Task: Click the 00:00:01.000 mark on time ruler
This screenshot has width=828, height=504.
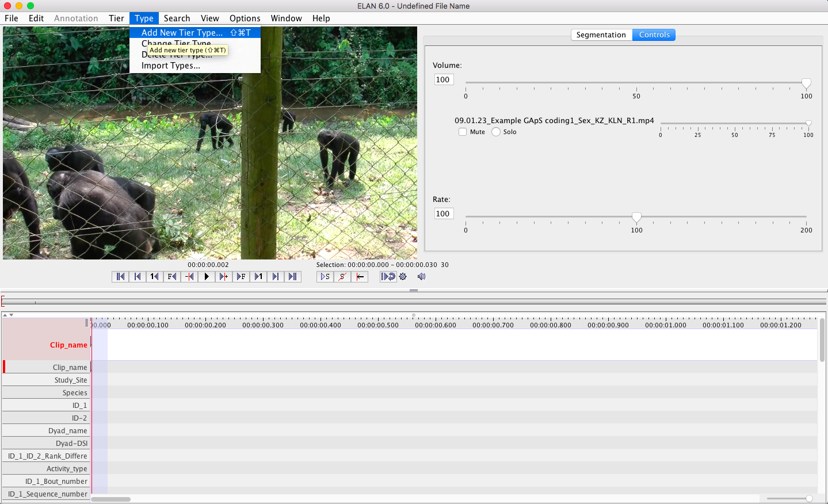Action: click(x=666, y=325)
